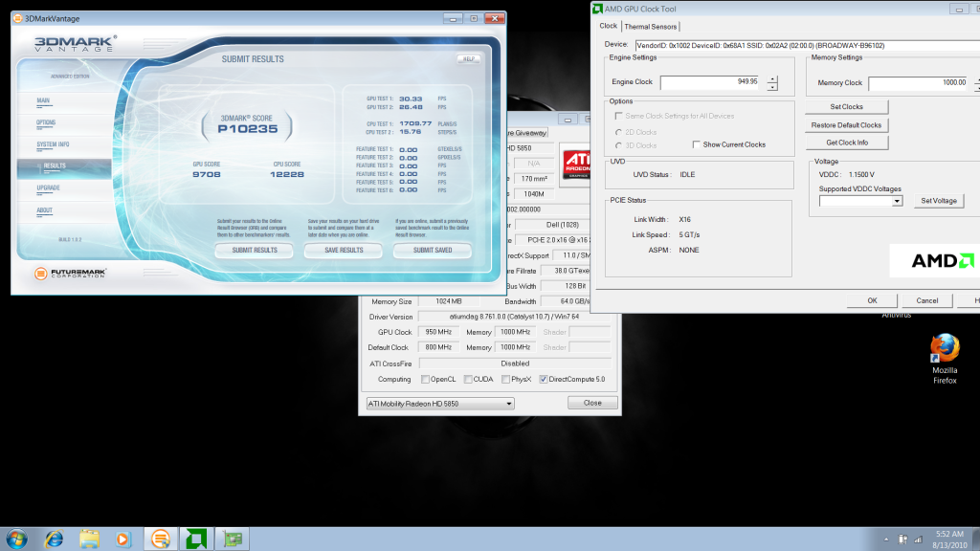This screenshot has width=980, height=551.
Task: Close GPU-Z using the Close button
Action: pos(592,403)
